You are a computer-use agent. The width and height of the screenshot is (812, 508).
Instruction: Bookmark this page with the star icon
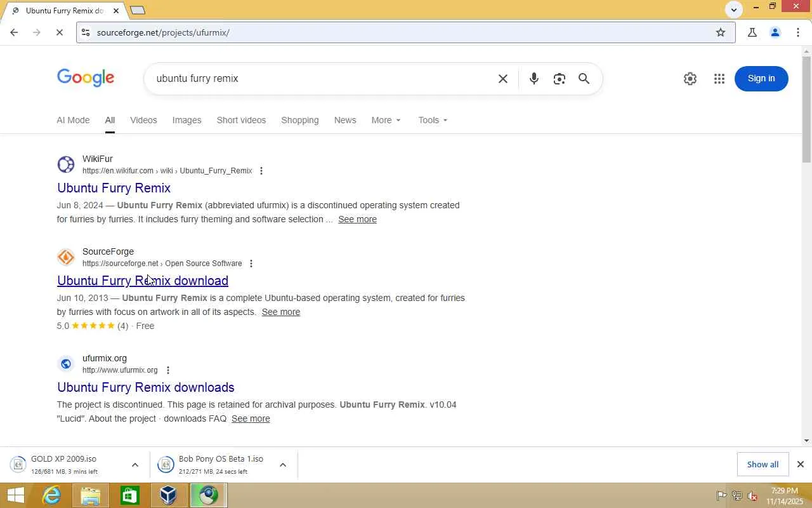click(x=721, y=32)
